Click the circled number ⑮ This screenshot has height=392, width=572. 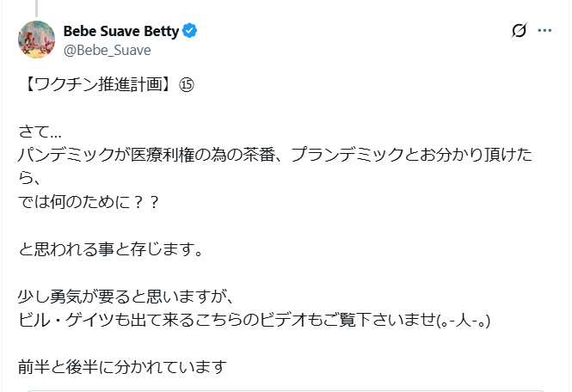[x=187, y=87]
